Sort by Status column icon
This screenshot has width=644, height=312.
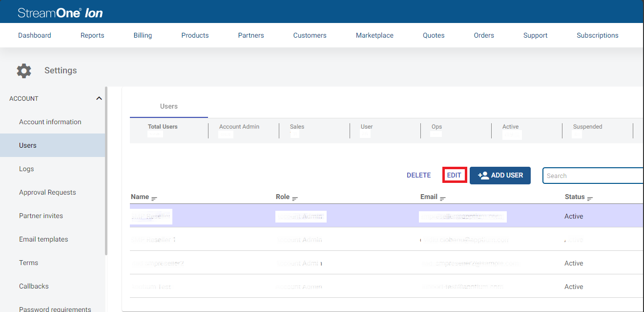coord(590,198)
